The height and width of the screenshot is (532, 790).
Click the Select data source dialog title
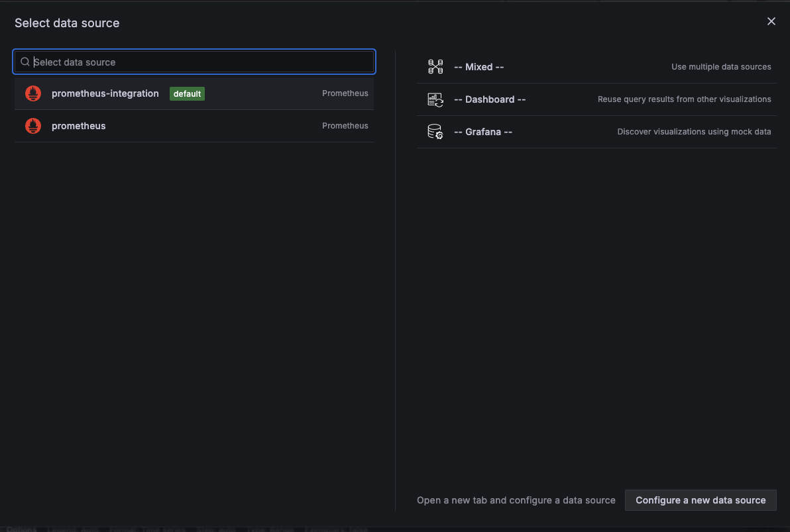coord(67,23)
